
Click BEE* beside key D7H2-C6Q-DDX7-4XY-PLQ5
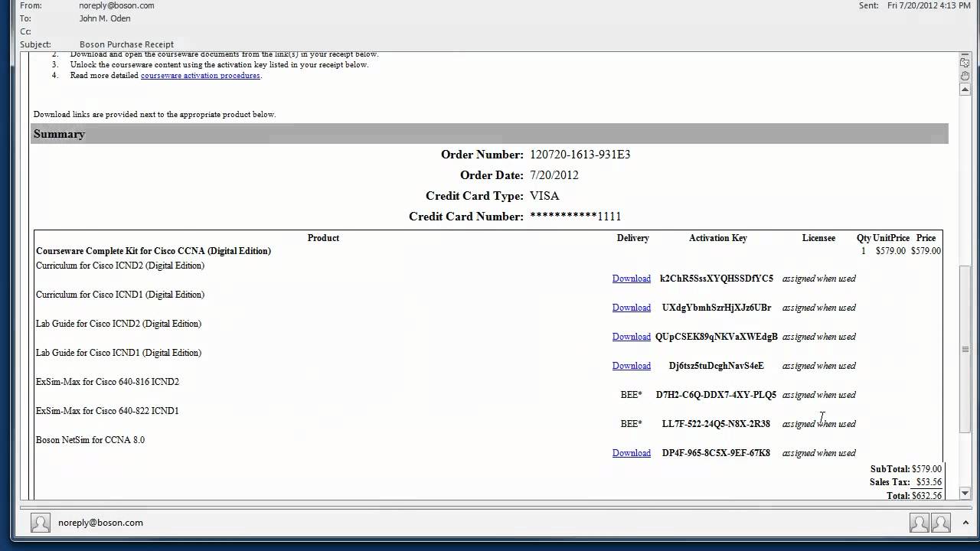click(x=632, y=395)
